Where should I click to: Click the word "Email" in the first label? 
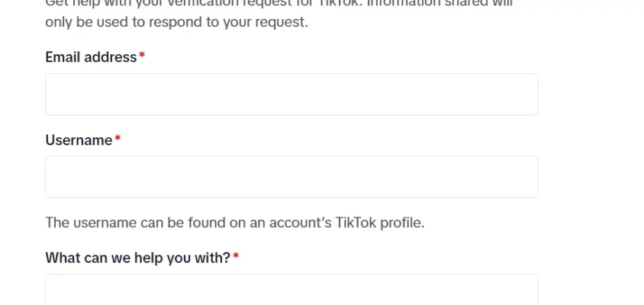(63, 57)
